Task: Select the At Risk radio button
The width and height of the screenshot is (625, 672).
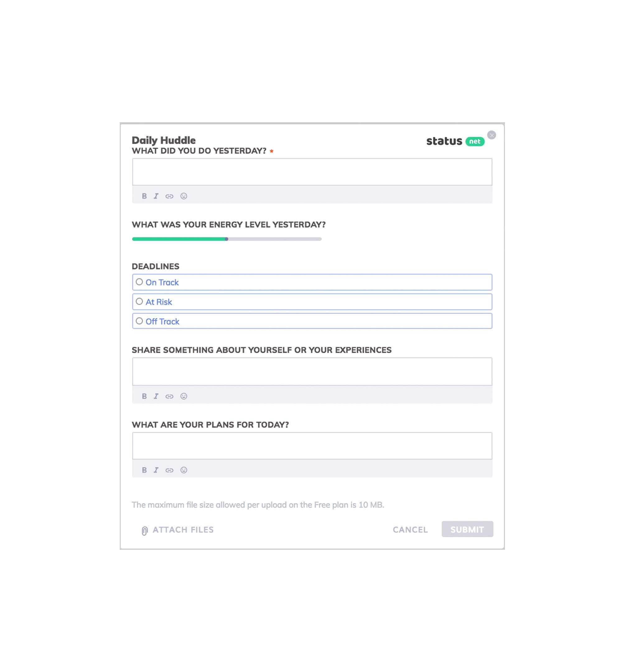Action: (x=139, y=301)
